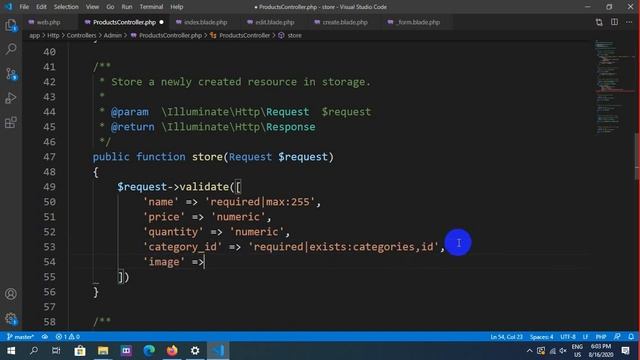
Task: Change encoding via UTF-8 status entry
Action: pos(568,337)
